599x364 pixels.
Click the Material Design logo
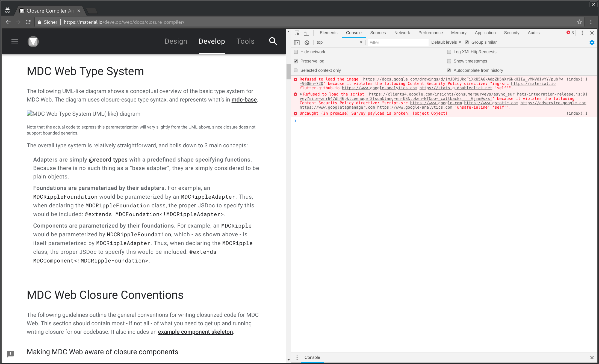pos(33,41)
